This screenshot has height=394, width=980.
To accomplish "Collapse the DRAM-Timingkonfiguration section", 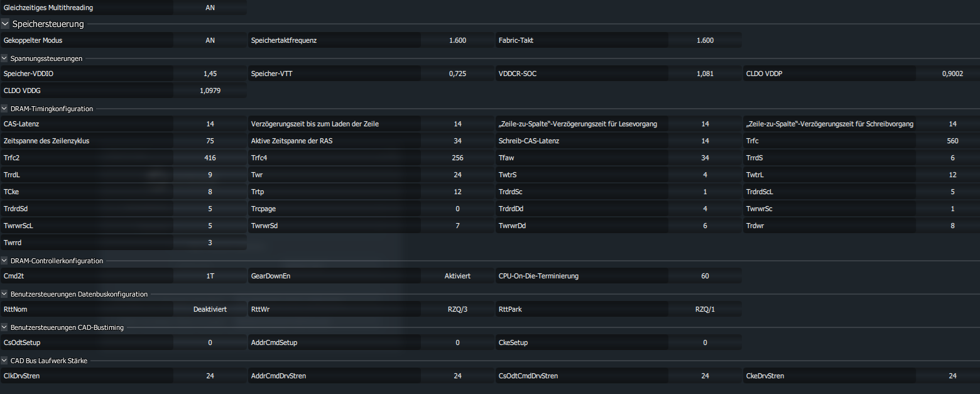I will (x=4, y=109).
